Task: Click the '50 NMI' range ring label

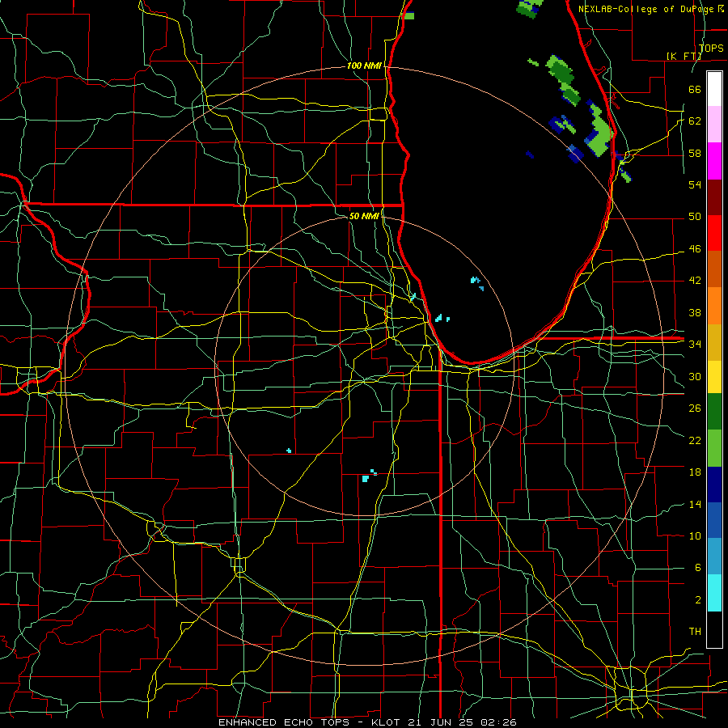Action: coord(364,216)
